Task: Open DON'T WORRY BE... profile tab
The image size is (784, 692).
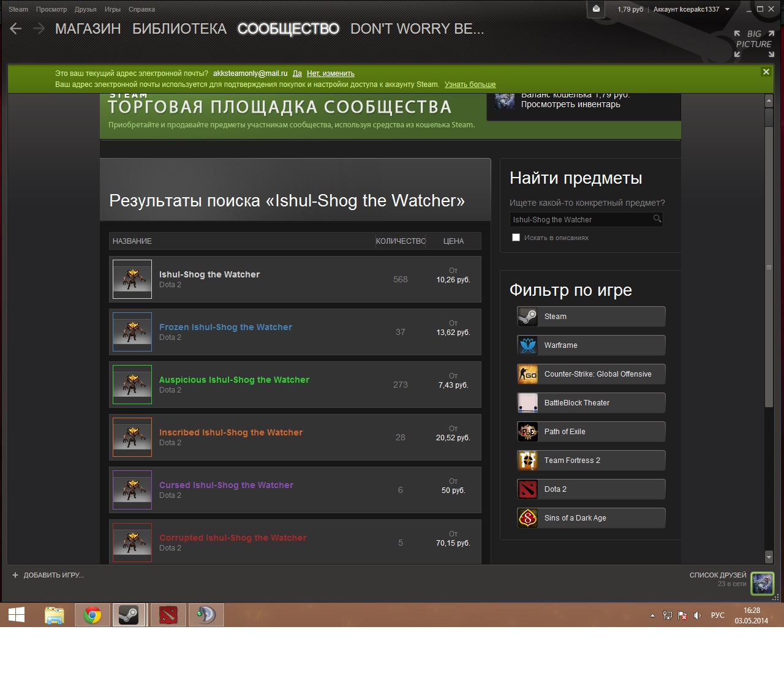Action: click(x=417, y=29)
